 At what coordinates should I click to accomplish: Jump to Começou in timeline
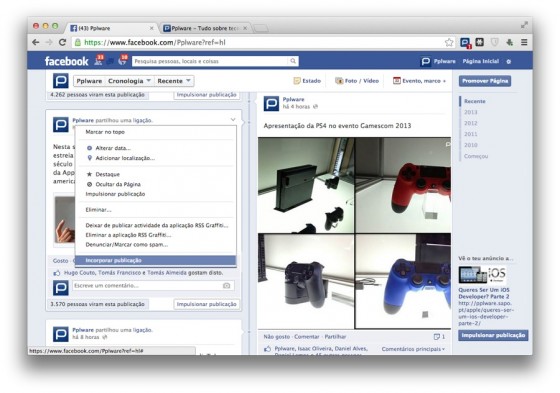click(x=476, y=156)
